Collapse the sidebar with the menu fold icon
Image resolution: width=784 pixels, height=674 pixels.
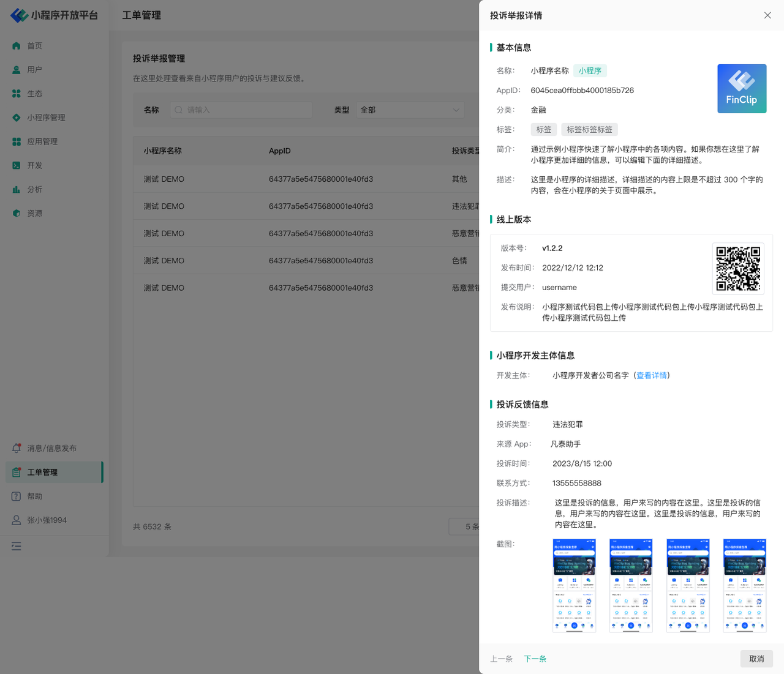click(x=17, y=546)
